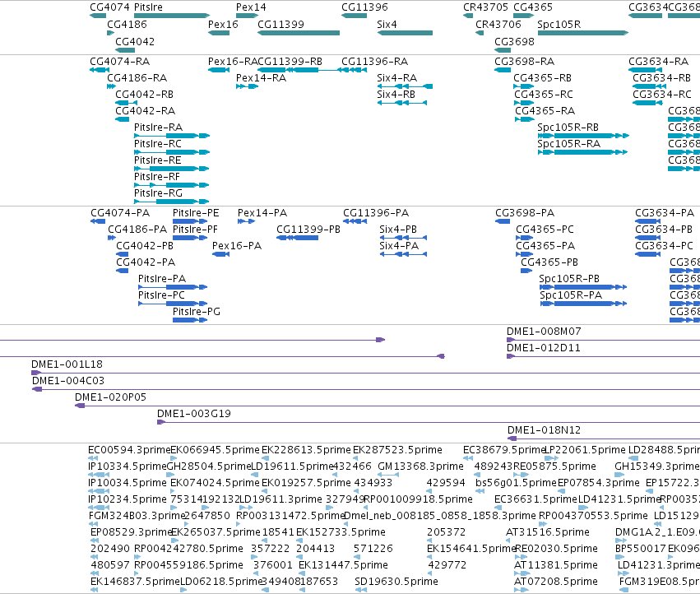The image size is (700, 594).
Task: Click the EK287523.5prime EST label
Action: click(x=398, y=450)
